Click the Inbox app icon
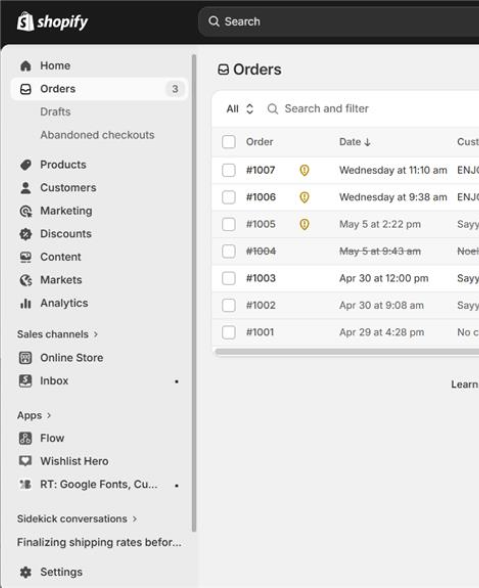479x588 pixels. click(26, 381)
